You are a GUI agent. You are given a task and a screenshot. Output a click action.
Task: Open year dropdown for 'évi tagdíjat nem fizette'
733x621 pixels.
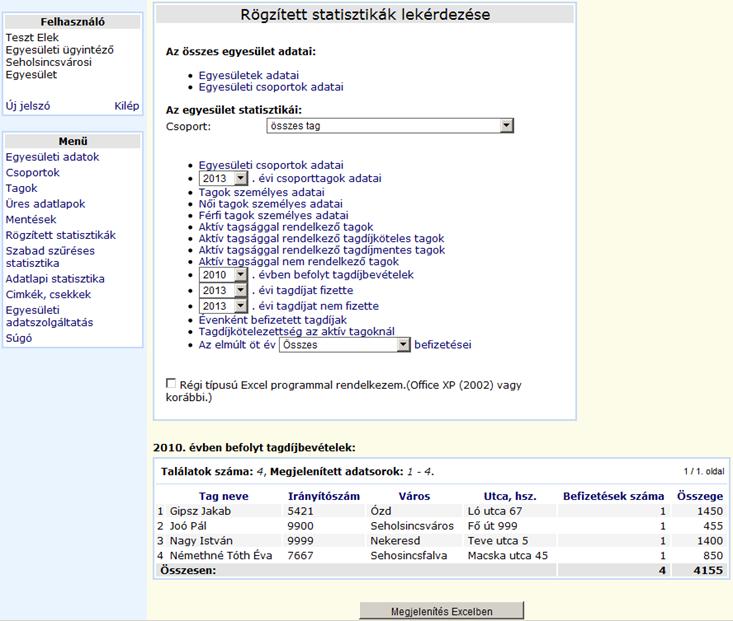pos(223,306)
